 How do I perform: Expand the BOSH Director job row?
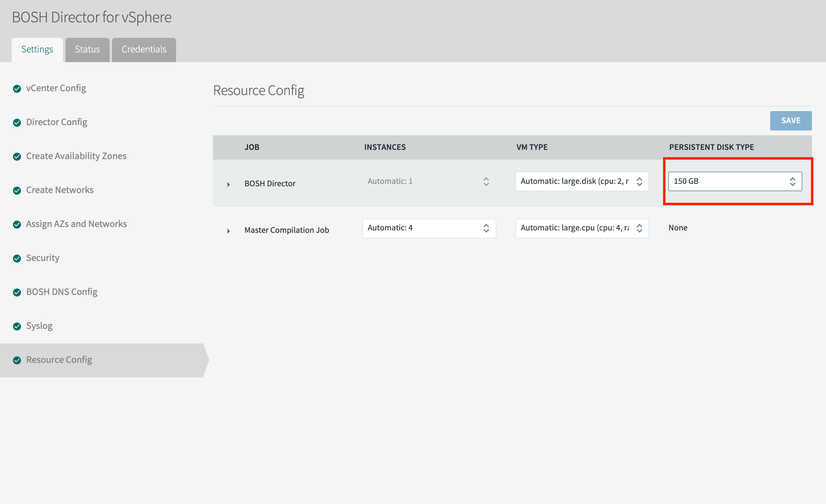point(228,184)
